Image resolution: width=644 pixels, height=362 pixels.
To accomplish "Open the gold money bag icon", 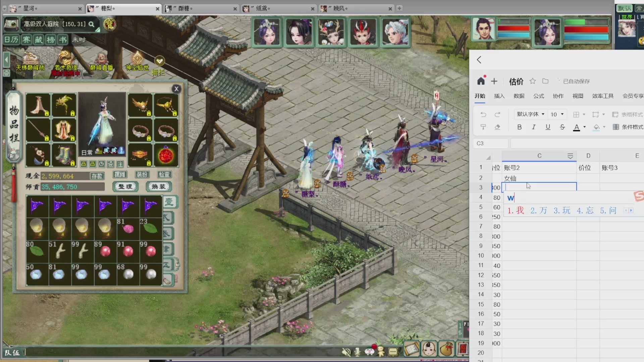I will coord(446,349).
